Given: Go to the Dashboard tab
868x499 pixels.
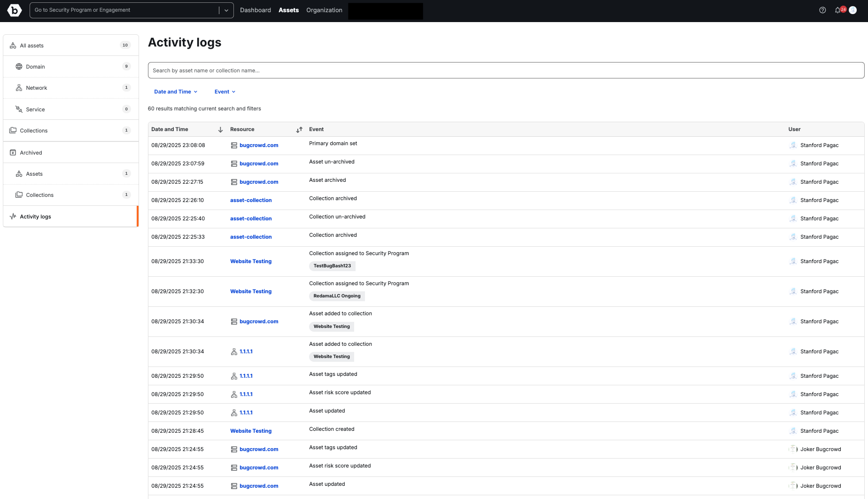Looking at the screenshot, I should pyautogui.click(x=256, y=10).
